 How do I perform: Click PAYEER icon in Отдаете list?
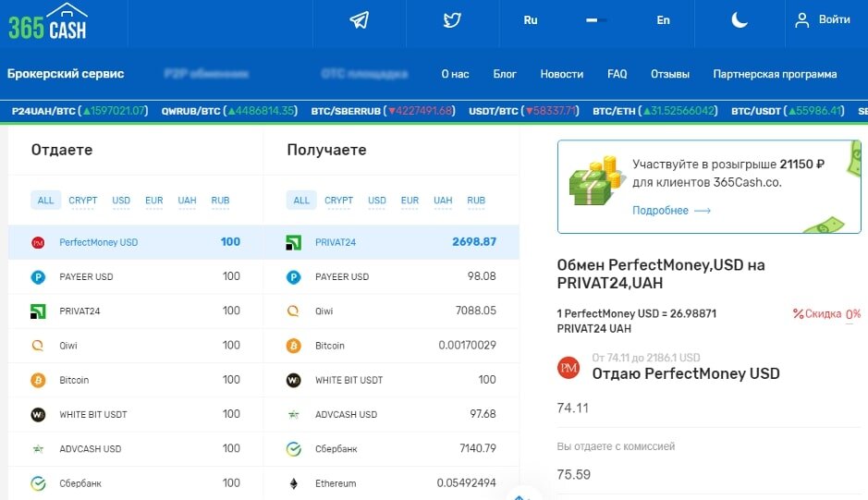pos(38,277)
